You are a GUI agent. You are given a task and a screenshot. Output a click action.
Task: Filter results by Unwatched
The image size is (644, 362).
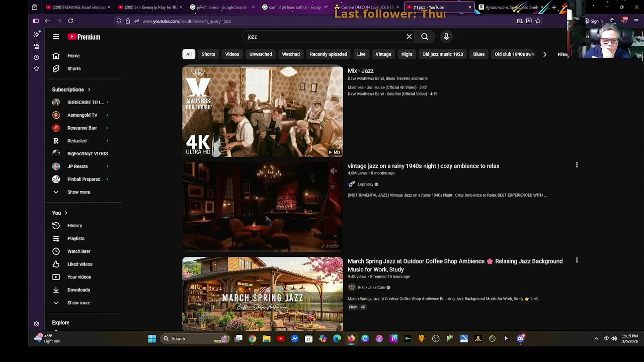point(261,54)
